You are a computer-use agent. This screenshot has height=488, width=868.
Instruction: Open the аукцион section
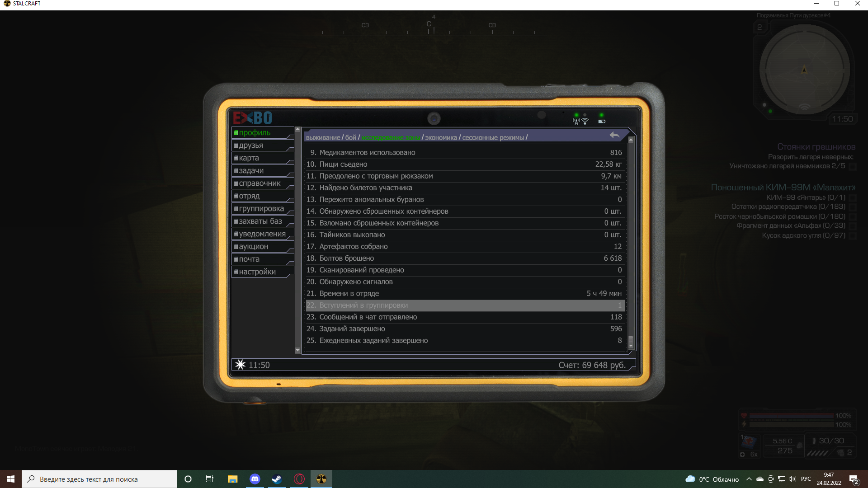(x=263, y=247)
